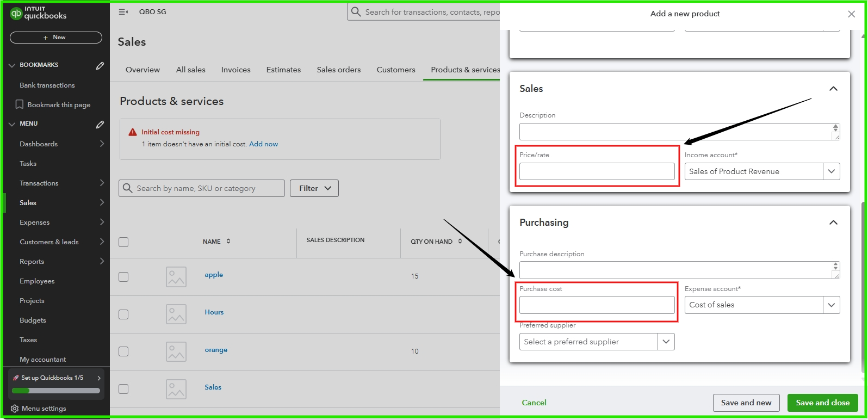Click the pencil icon beside Menu
The width and height of the screenshot is (868, 420).
pos(100,124)
